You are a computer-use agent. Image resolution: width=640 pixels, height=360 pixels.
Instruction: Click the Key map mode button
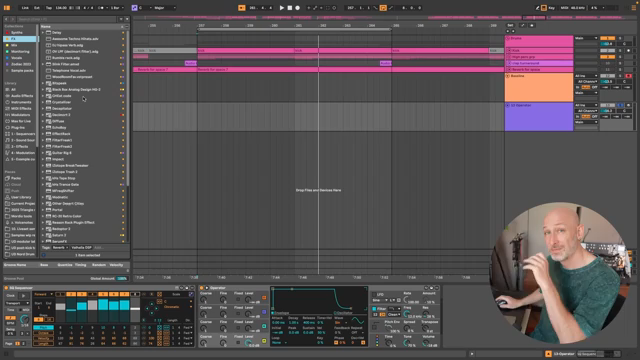click(x=551, y=8)
